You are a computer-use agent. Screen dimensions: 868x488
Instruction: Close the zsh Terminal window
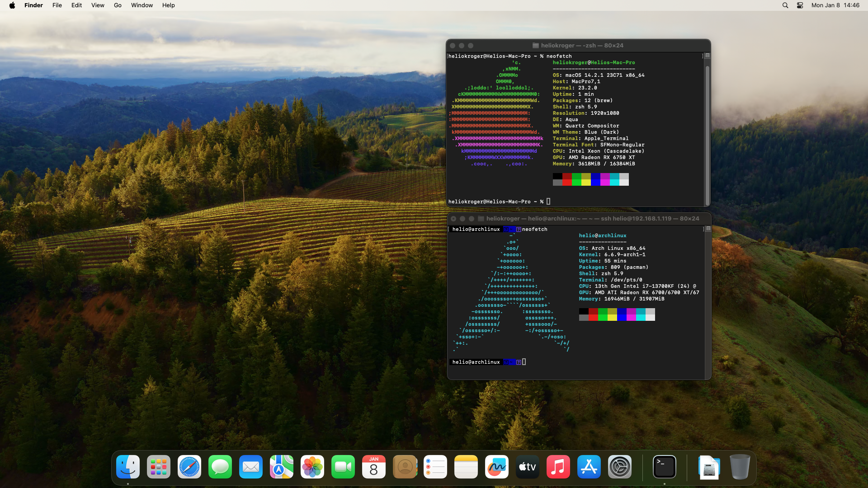(453, 46)
